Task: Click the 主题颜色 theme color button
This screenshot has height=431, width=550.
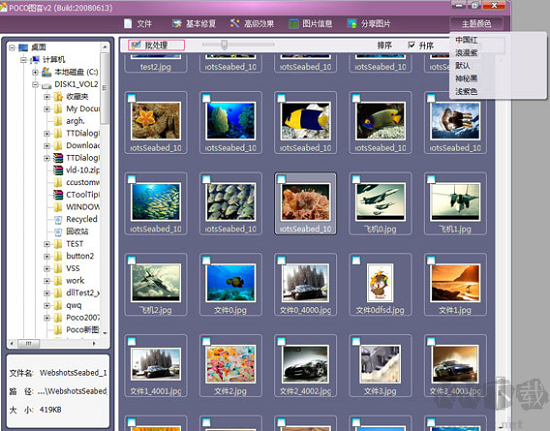Action: [x=476, y=23]
